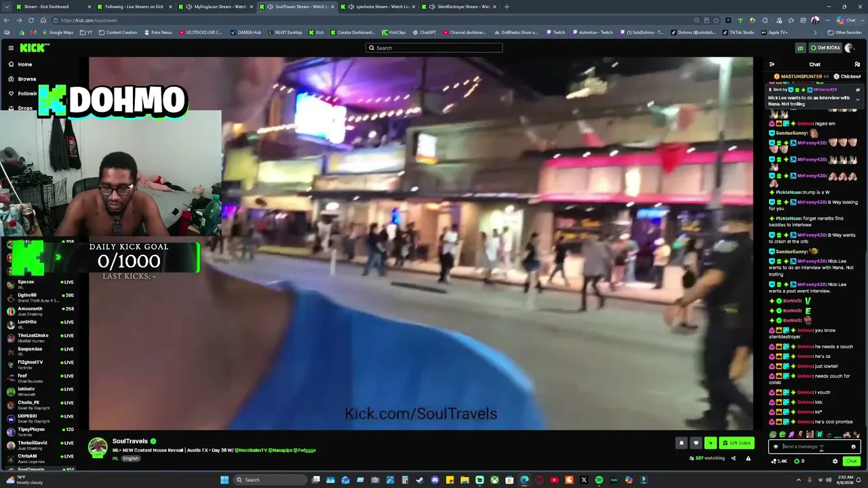868x488 pixels.
Task: Toggle follow heart for SoulTravels
Action: (x=696, y=443)
